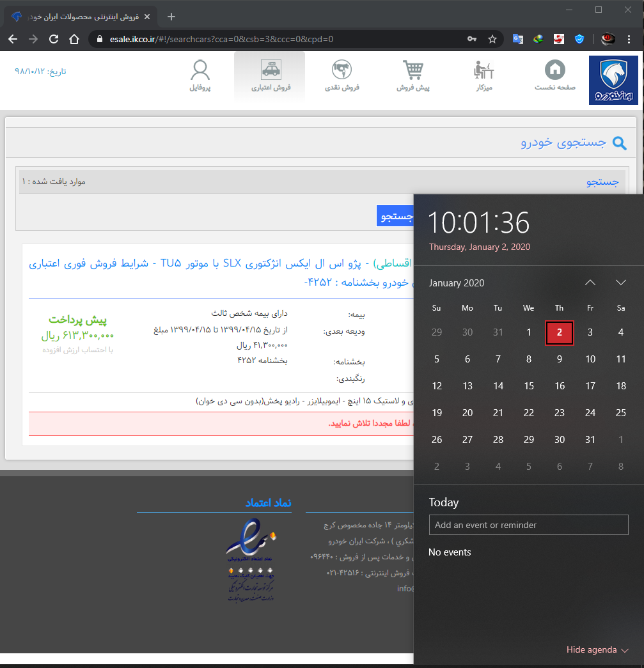Open the blue shield extension icon
644x668 pixels.
[x=579, y=39]
